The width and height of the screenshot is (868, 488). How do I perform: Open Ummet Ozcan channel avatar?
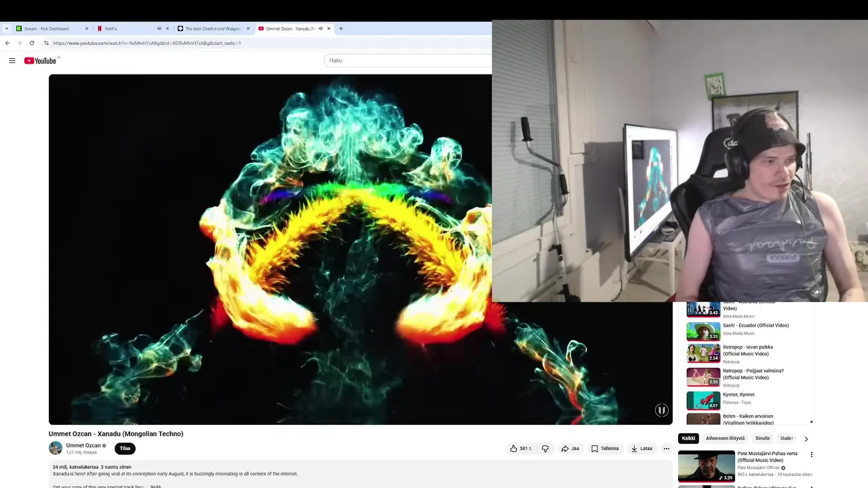(x=56, y=448)
